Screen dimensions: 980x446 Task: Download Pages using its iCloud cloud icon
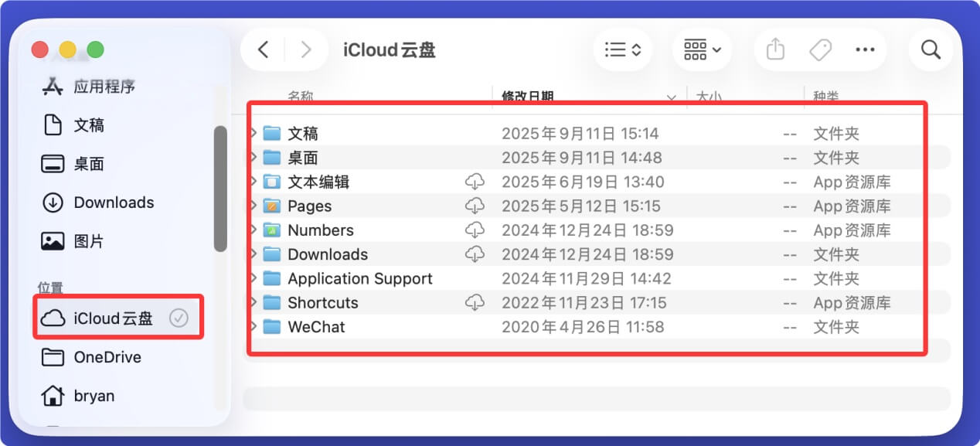(x=476, y=206)
